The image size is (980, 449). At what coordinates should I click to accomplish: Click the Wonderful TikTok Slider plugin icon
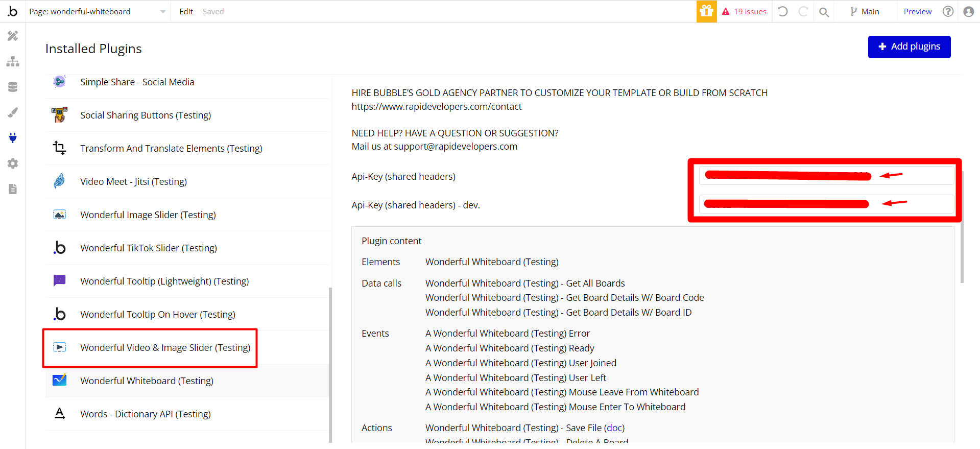point(60,248)
